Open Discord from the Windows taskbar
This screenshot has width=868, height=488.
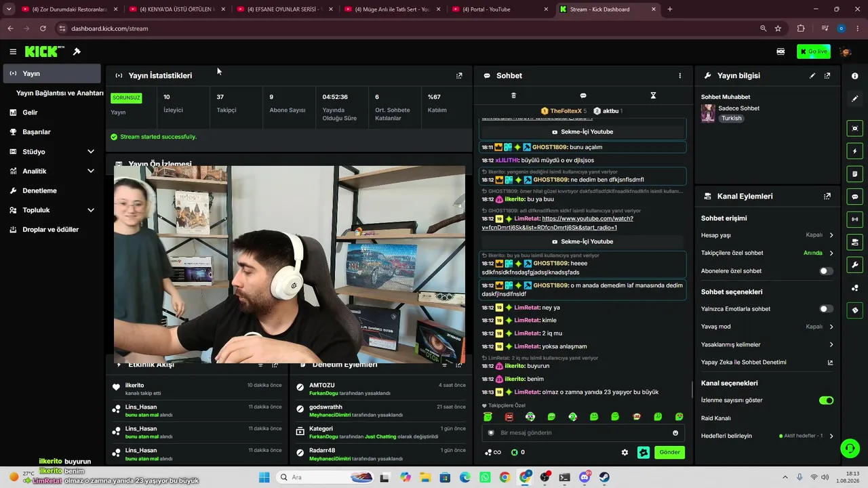tap(585, 477)
